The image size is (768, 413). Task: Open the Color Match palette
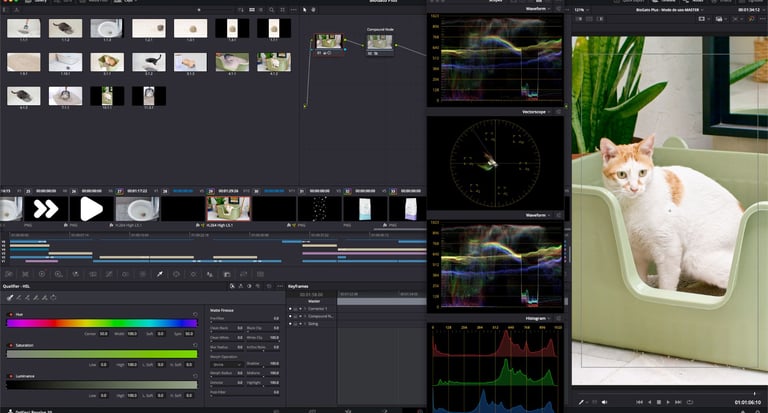pyautogui.click(x=25, y=274)
